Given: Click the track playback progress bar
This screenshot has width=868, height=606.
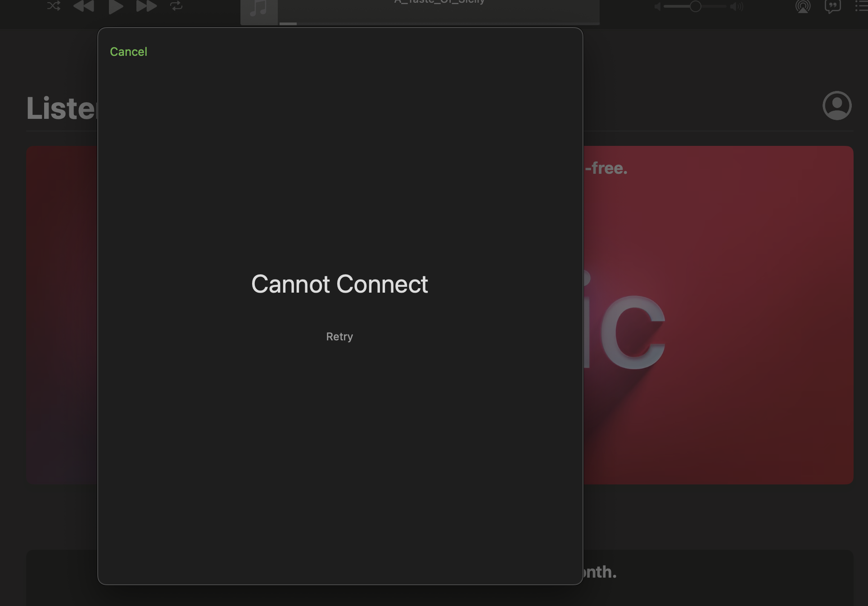Looking at the screenshot, I should tap(439, 23).
